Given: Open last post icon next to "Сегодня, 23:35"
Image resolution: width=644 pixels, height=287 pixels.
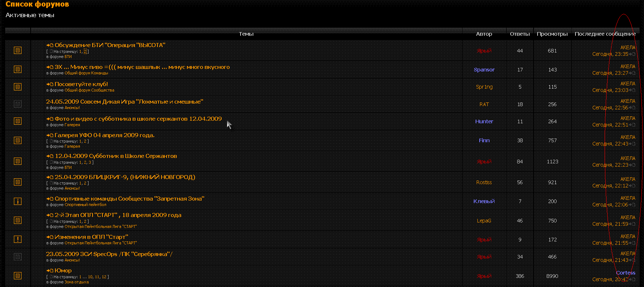Looking at the screenshot, I should (632, 54).
